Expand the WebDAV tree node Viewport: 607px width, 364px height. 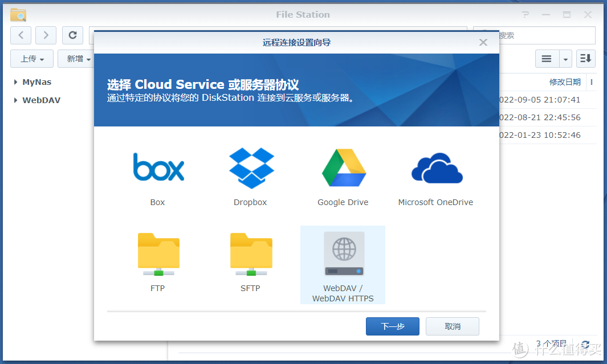pyautogui.click(x=15, y=100)
